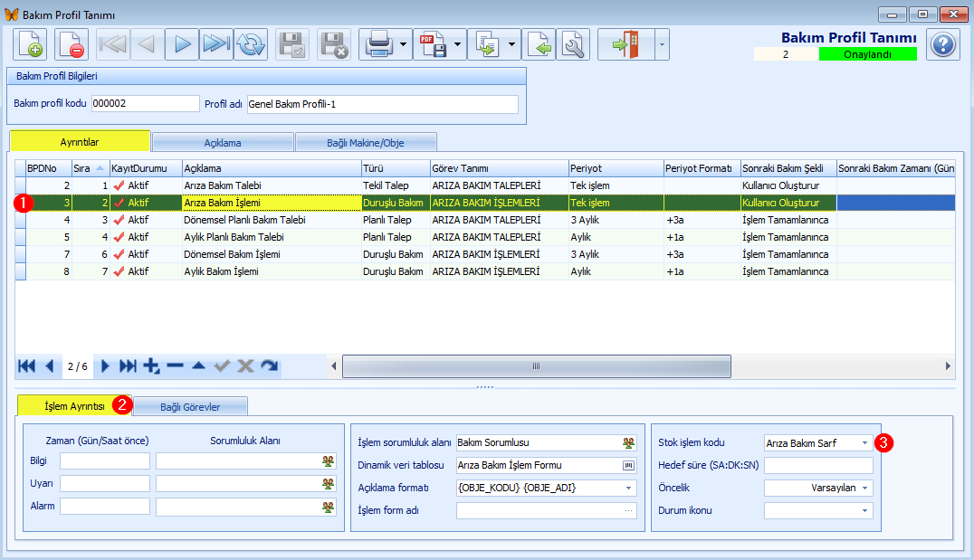Image resolution: width=974 pixels, height=560 pixels.
Task: Click the Türü column header
Action: [x=396, y=168]
